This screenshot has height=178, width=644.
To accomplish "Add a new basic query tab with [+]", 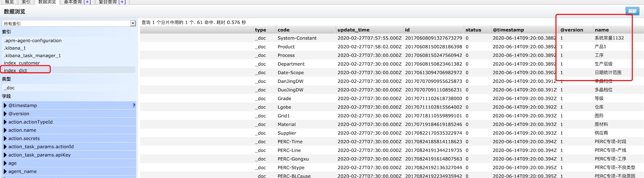I will coord(87,2).
